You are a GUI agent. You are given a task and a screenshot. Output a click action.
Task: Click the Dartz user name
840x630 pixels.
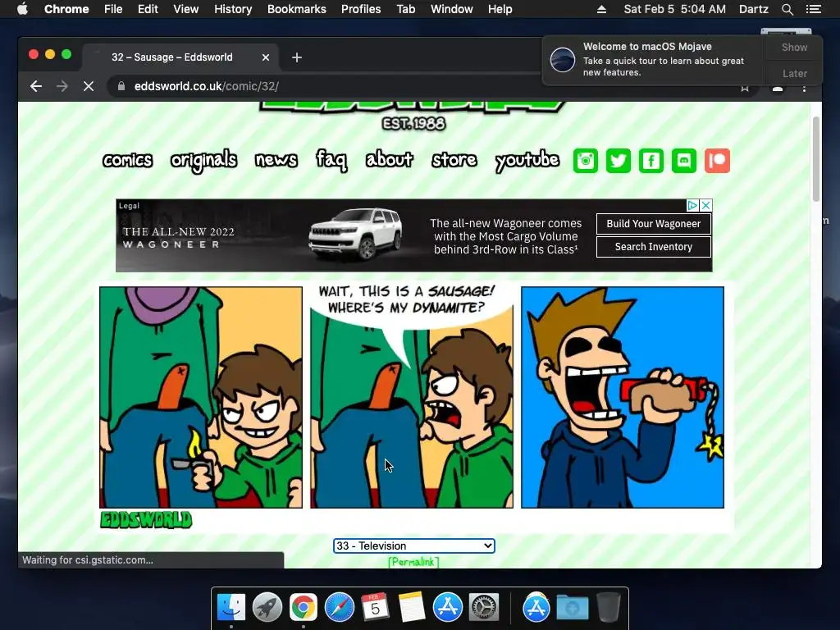coord(753,9)
